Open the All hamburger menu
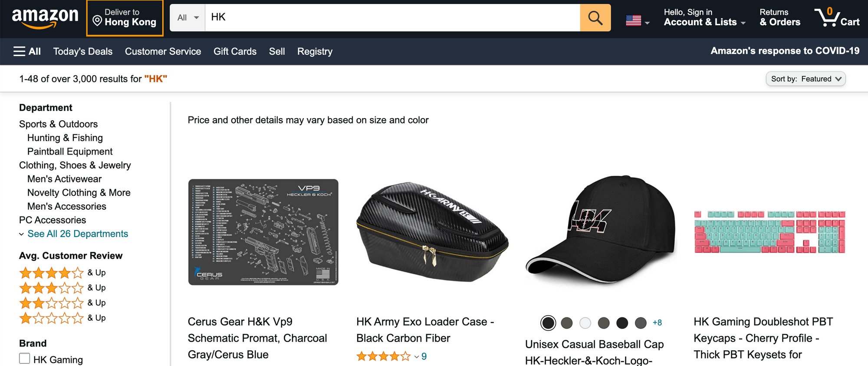Viewport: 868px width, 366px height. click(x=27, y=51)
